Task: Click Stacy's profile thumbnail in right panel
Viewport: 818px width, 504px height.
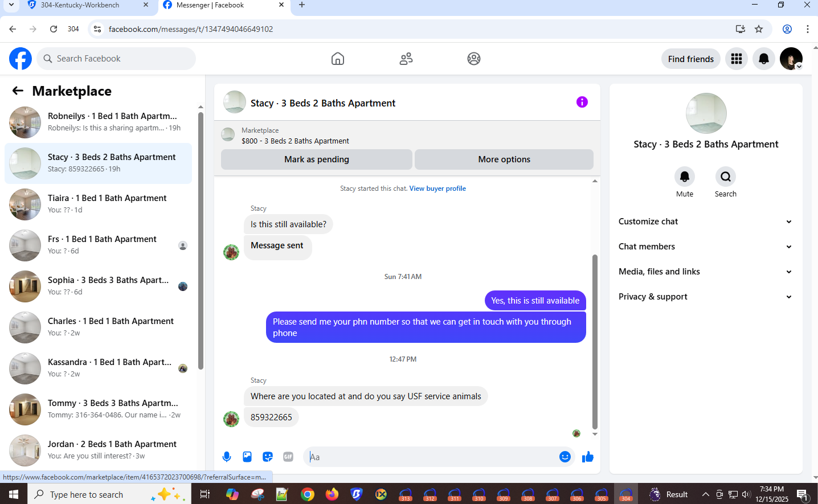Action: click(x=706, y=113)
